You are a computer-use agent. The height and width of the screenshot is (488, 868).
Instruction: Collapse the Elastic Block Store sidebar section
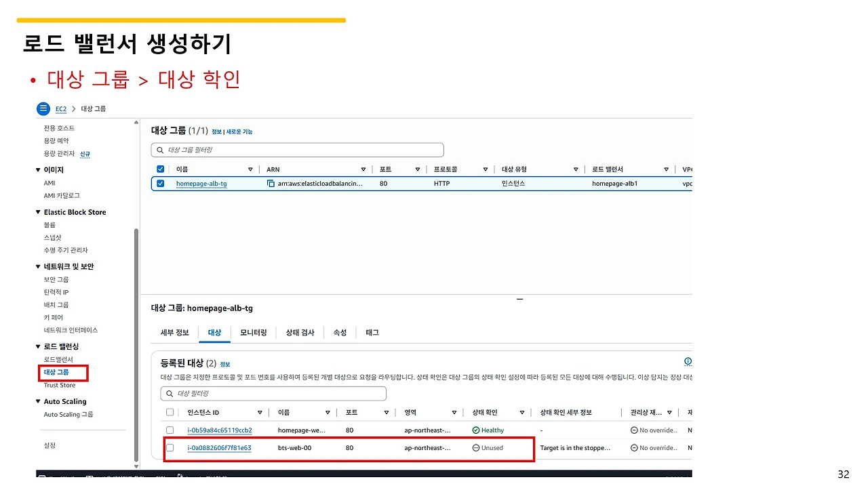[38, 212]
